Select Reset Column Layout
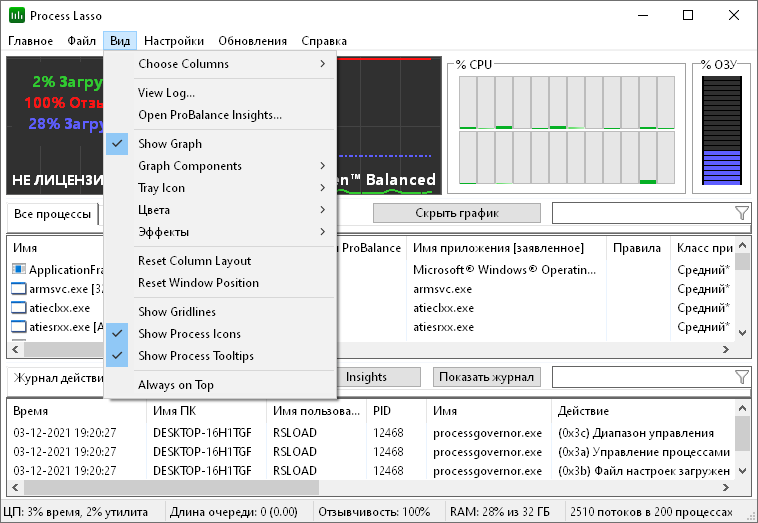The image size is (758, 523). [220, 261]
